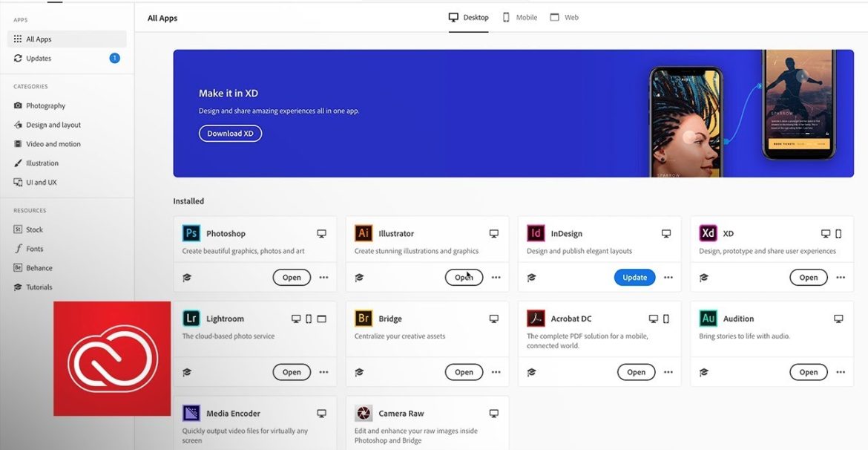Click the Photography camera icon
The image size is (868, 450).
coord(18,105)
